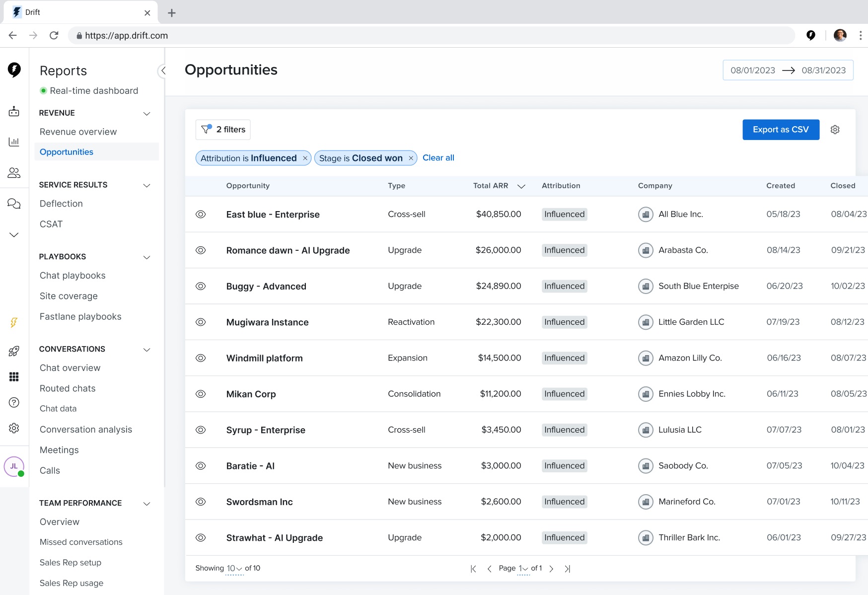Toggle eye icon for Mikan Corp
The image size is (868, 595).
pos(201,394)
